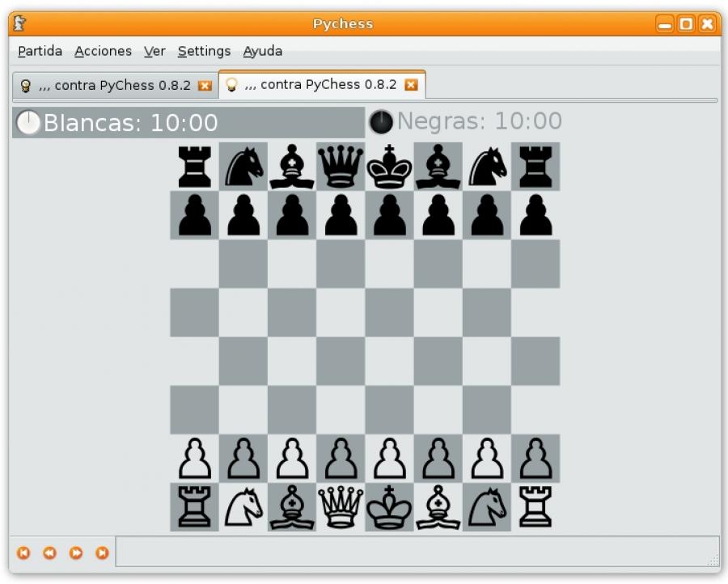This screenshot has height=584, width=728.
Task: Open the Acciones menu
Action: pos(103,51)
